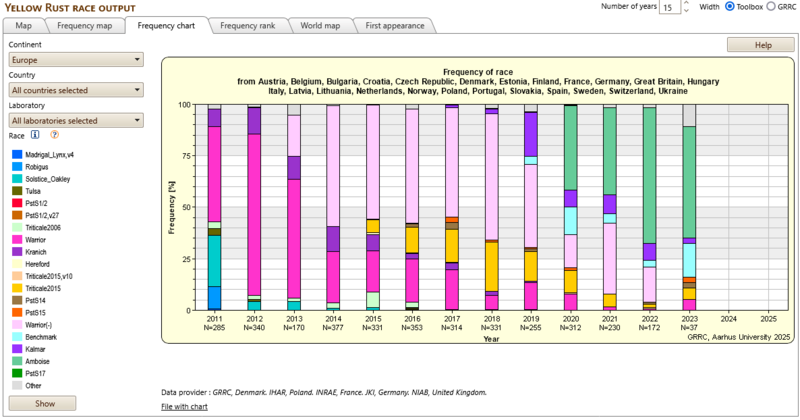Click the Kalmar purple legend swatch
800x420 pixels.
pos(16,348)
